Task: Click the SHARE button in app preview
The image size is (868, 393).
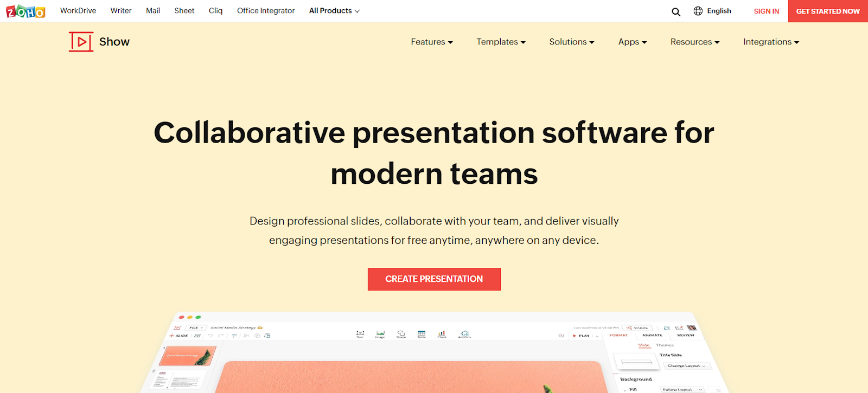Action: point(637,328)
